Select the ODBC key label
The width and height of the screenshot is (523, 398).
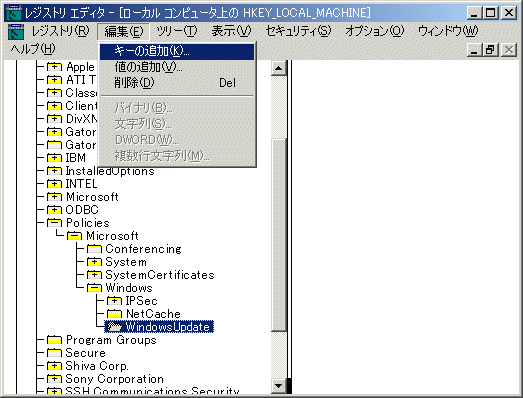82,210
